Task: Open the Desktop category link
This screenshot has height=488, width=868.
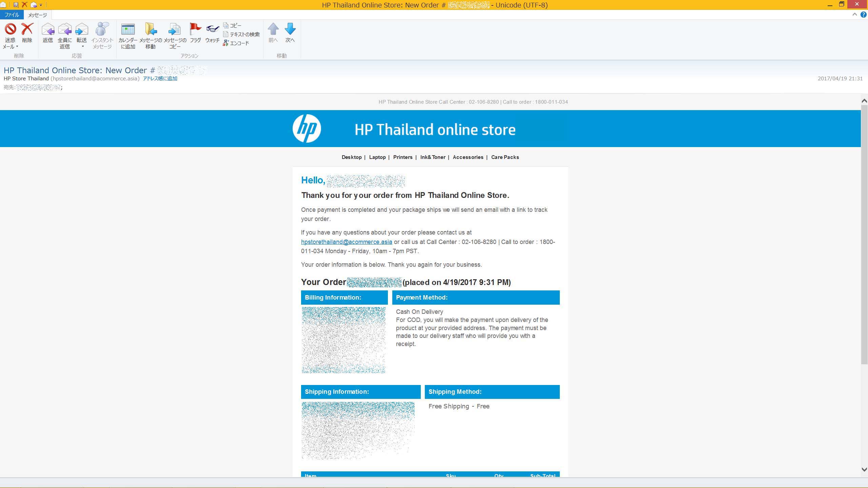Action: click(x=352, y=157)
